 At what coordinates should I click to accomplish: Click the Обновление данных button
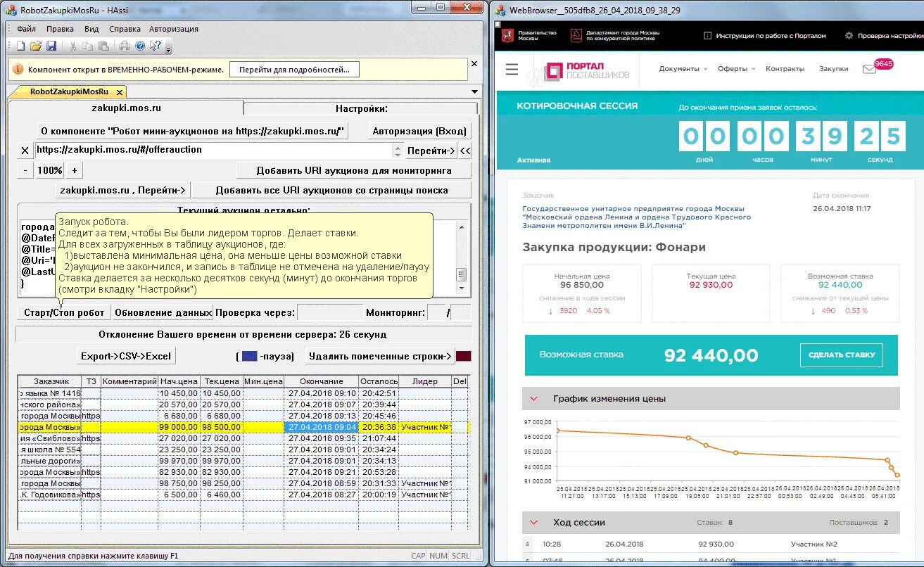coord(163,313)
